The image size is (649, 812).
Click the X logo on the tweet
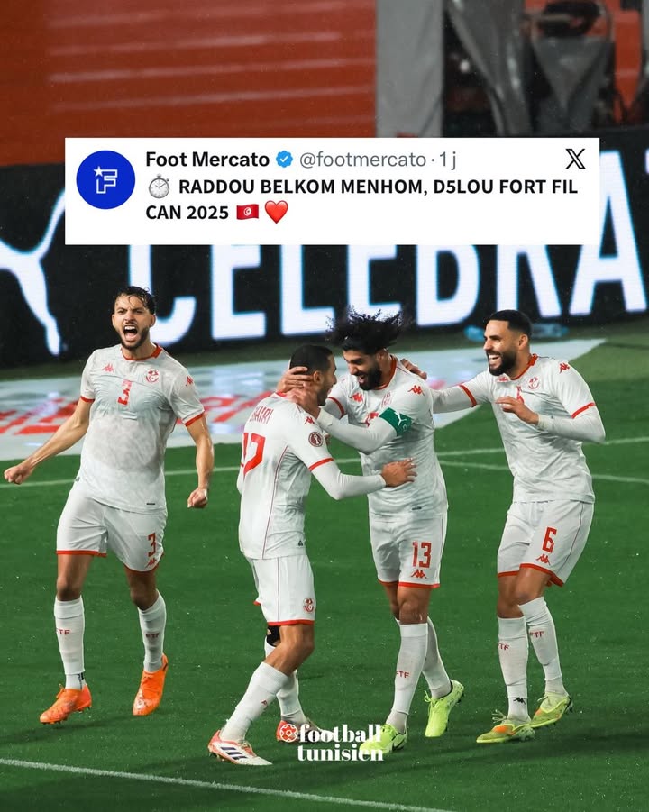[x=575, y=159]
